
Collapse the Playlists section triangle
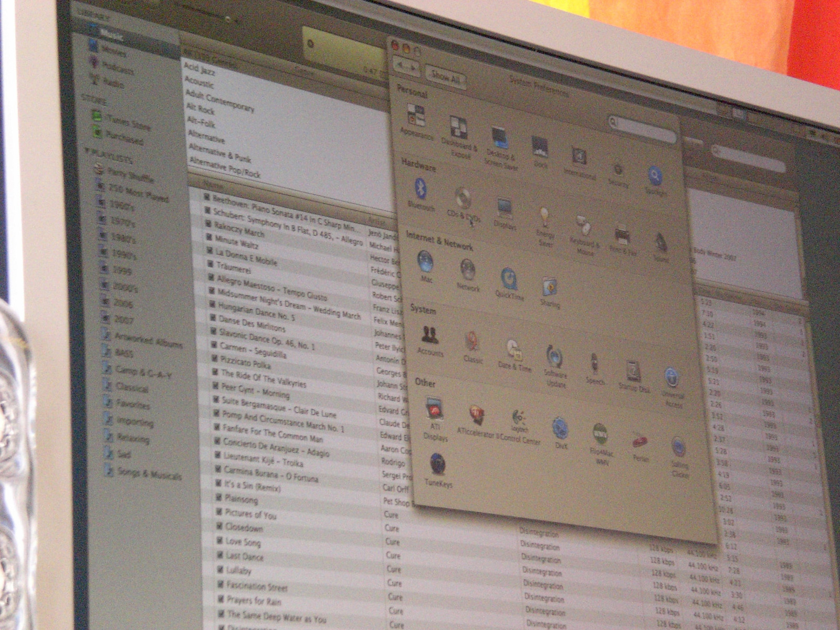click(x=87, y=151)
